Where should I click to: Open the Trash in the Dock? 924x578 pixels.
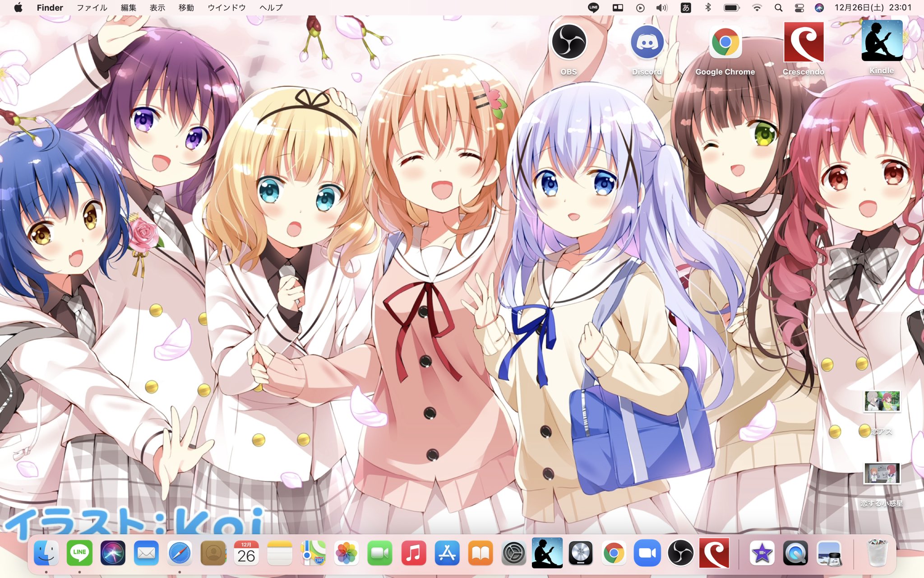tap(877, 553)
